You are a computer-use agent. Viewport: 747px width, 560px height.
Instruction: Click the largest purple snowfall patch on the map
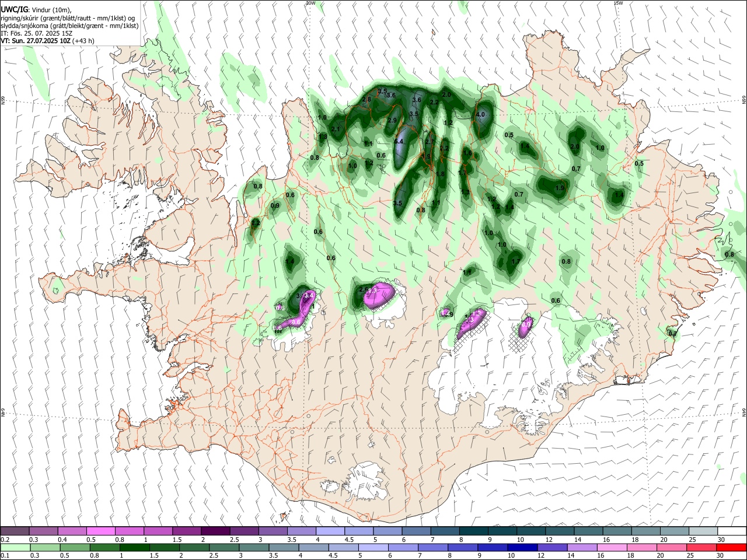[x=379, y=295]
